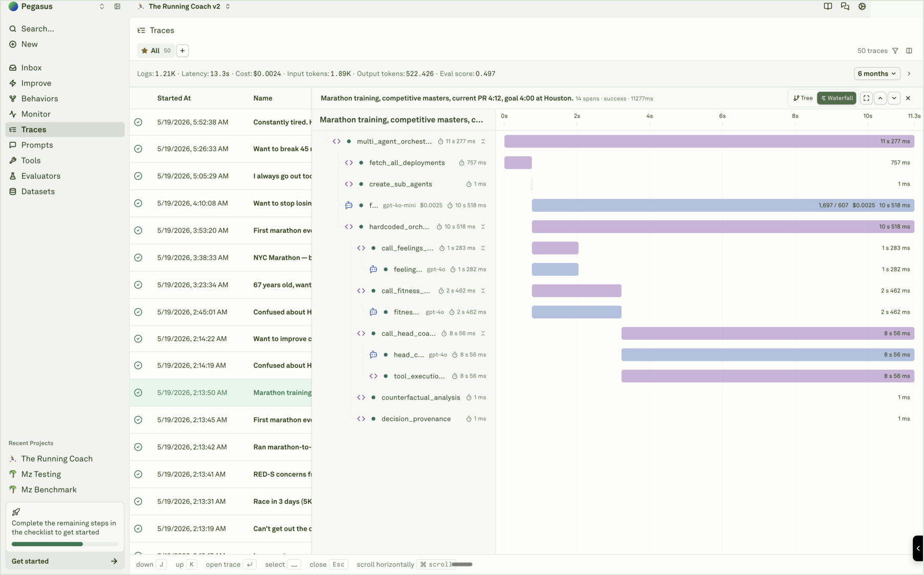The width and height of the screenshot is (924, 575).
Task: Expand trace detail to fullscreen
Action: tap(866, 98)
